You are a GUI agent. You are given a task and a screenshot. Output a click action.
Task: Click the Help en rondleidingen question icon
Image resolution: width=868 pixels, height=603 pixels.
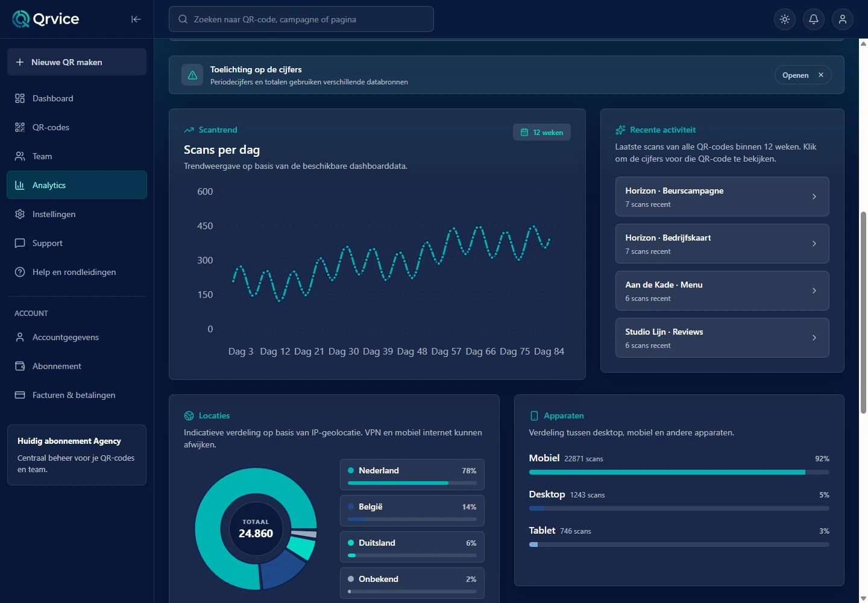[x=20, y=272]
